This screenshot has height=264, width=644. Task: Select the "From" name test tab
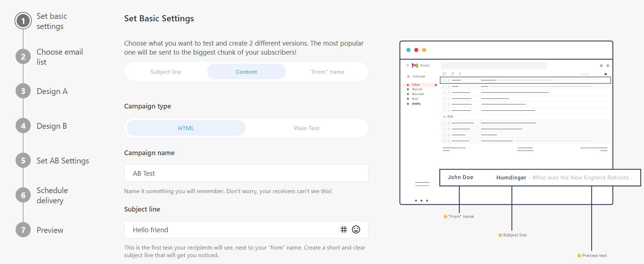tap(327, 72)
